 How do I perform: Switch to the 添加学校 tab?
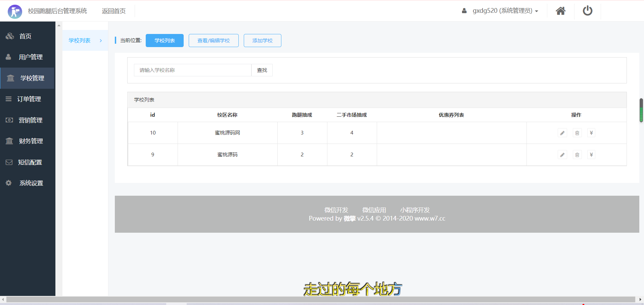[262, 41]
